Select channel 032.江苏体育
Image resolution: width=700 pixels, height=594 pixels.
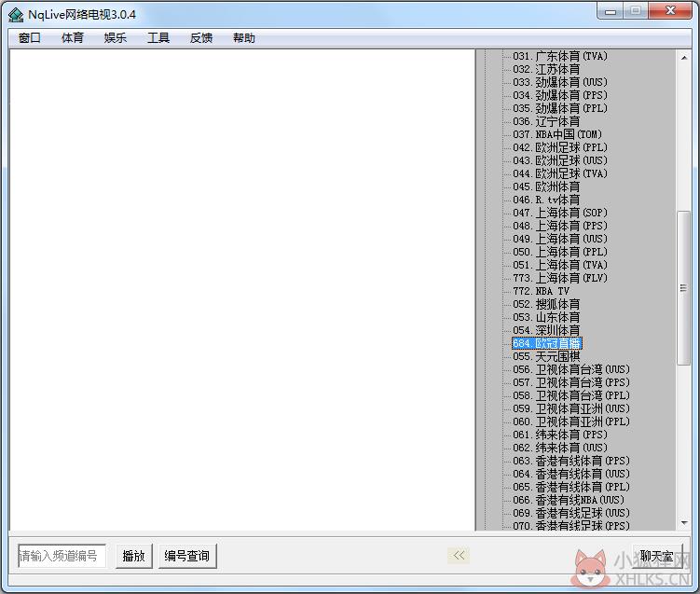click(546, 69)
